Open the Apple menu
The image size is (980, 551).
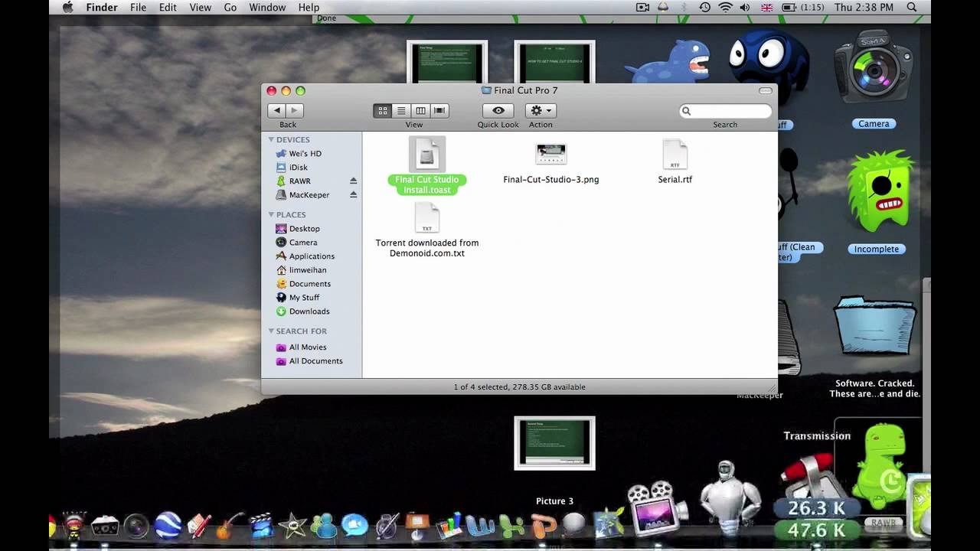(x=67, y=8)
